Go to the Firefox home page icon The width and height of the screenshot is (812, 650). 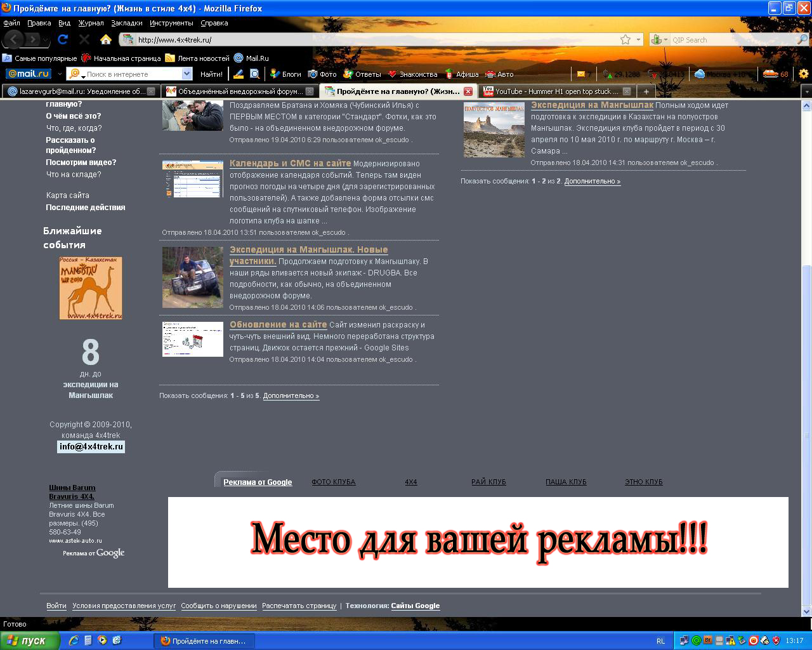(106, 39)
